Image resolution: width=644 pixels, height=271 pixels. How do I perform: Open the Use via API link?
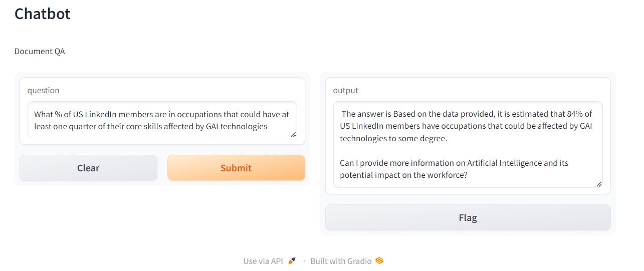click(x=263, y=261)
